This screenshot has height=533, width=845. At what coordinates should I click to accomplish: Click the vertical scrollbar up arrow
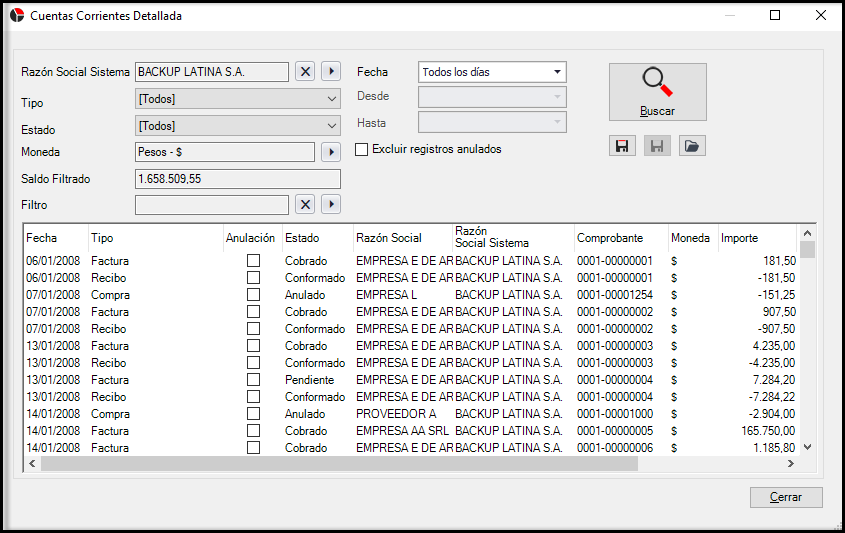[x=807, y=233]
